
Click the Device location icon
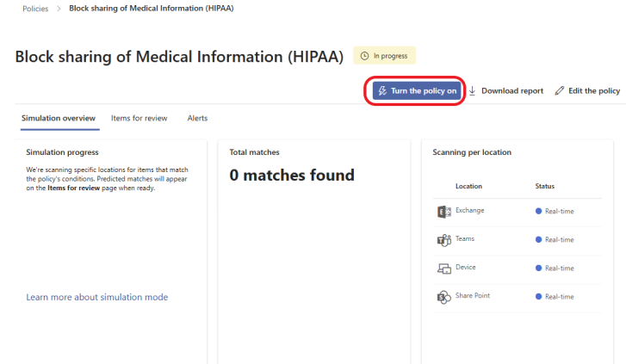[444, 268]
